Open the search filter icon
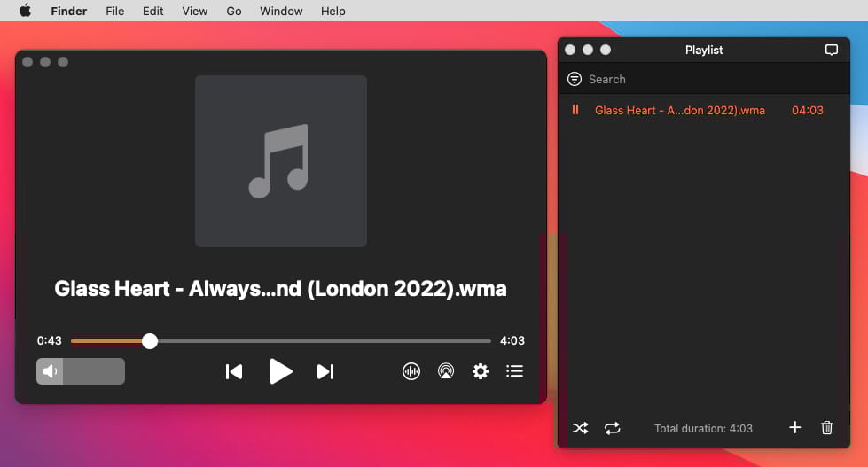Image resolution: width=868 pixels, height=467 pixels. (575, 79)
